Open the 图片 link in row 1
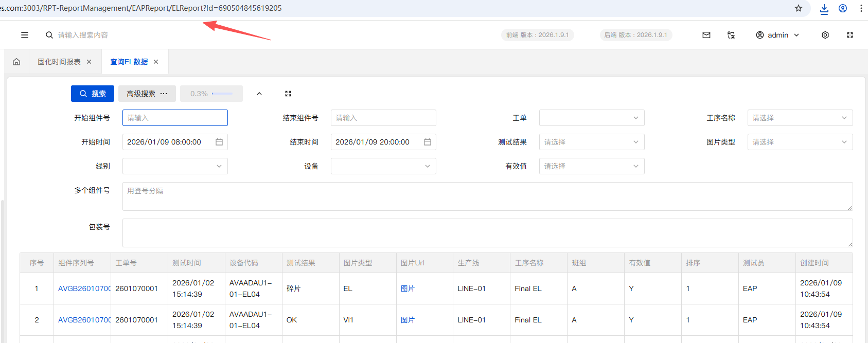The height and width of the screenshot is (343, 868). tap(408, 288)
